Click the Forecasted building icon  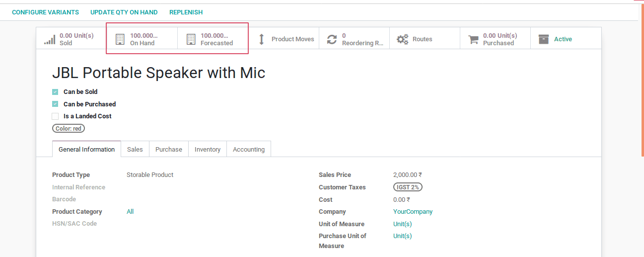tap(191, 39)
